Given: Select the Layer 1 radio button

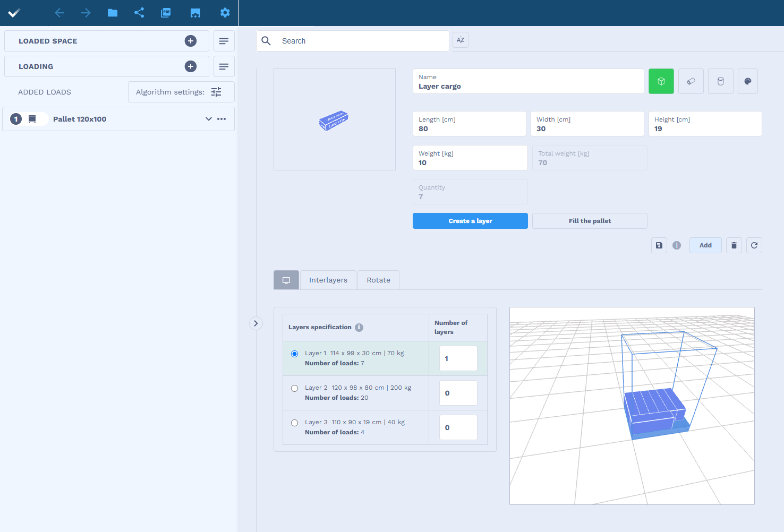Looking at the screenshot, I should [x=294, y=354].
